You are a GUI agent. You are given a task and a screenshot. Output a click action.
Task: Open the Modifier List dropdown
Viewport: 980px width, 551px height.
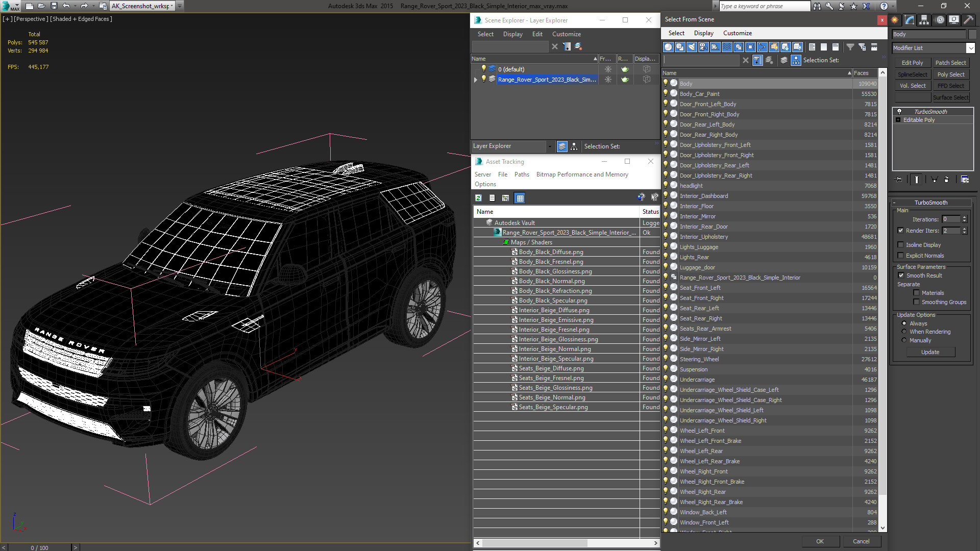tap(970, 48)
